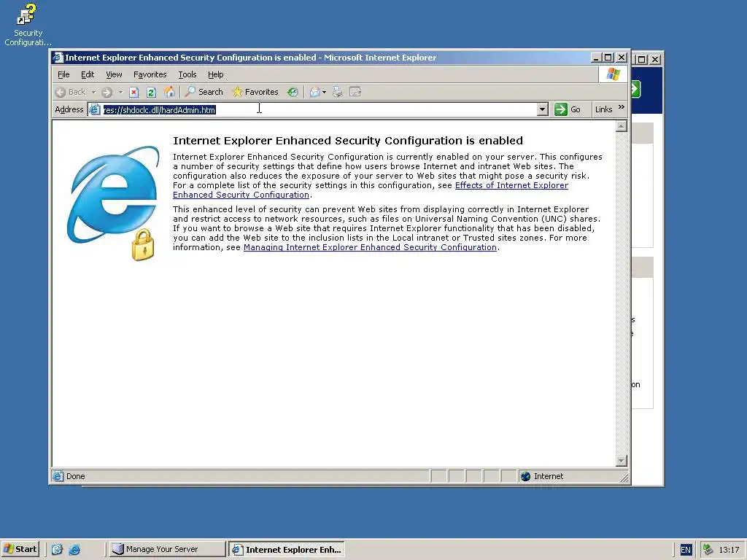Click the status bar Done page icon
This screenshot has height=560, width=747.
click(x=58, y=476)
